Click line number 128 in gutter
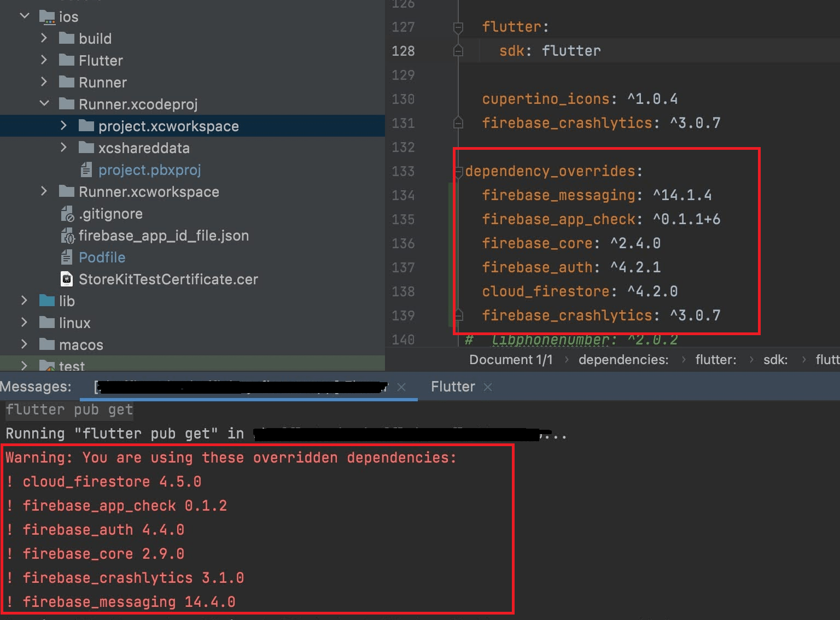This screenshot has height=620, width=840. click(403, 51)
